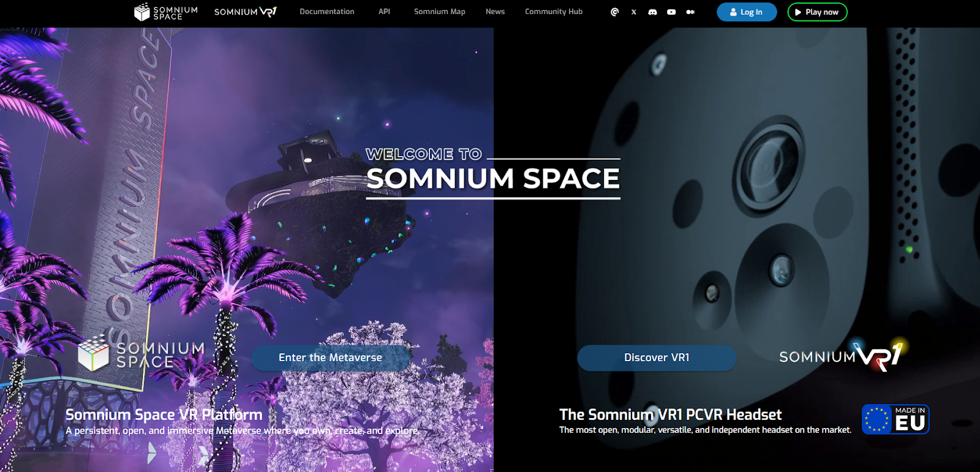
Task: Go to the News page
Action: [x=495, y=12]
